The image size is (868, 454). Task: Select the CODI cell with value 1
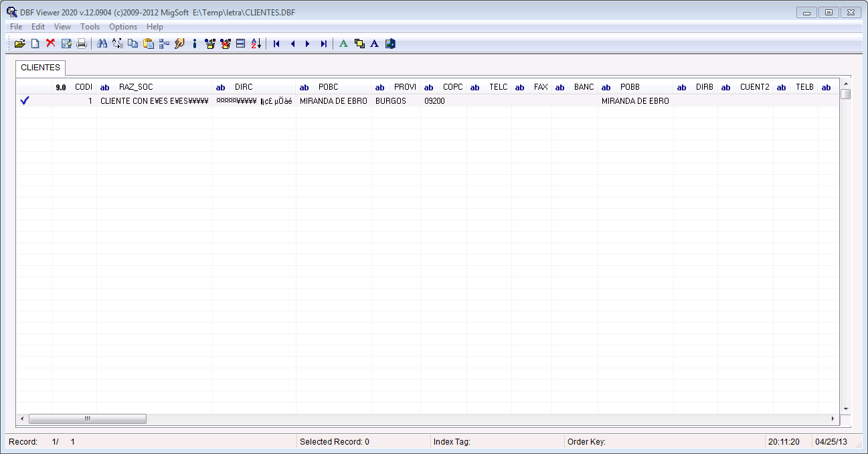[x=74, y=101]
